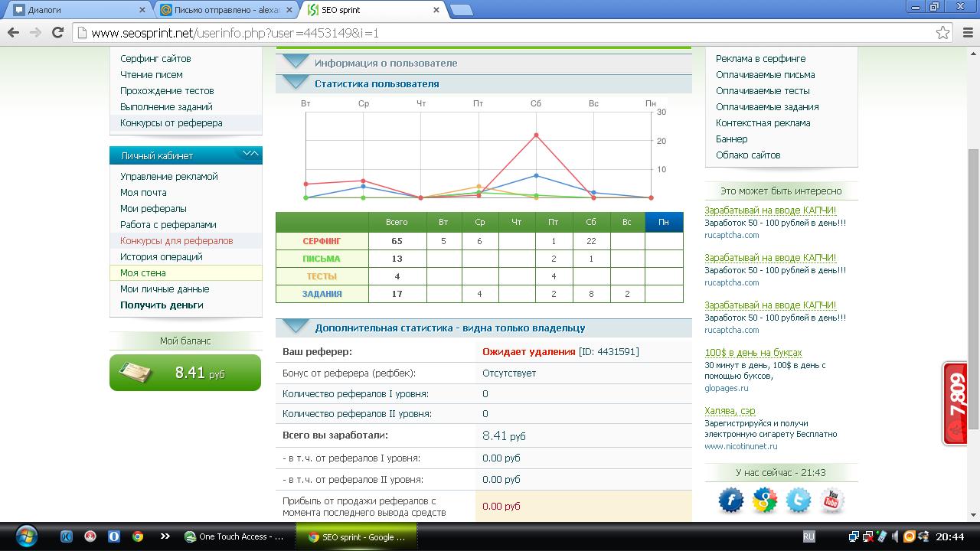Click the 'ТЕСТЫ' row label

(x=322, y=276)
